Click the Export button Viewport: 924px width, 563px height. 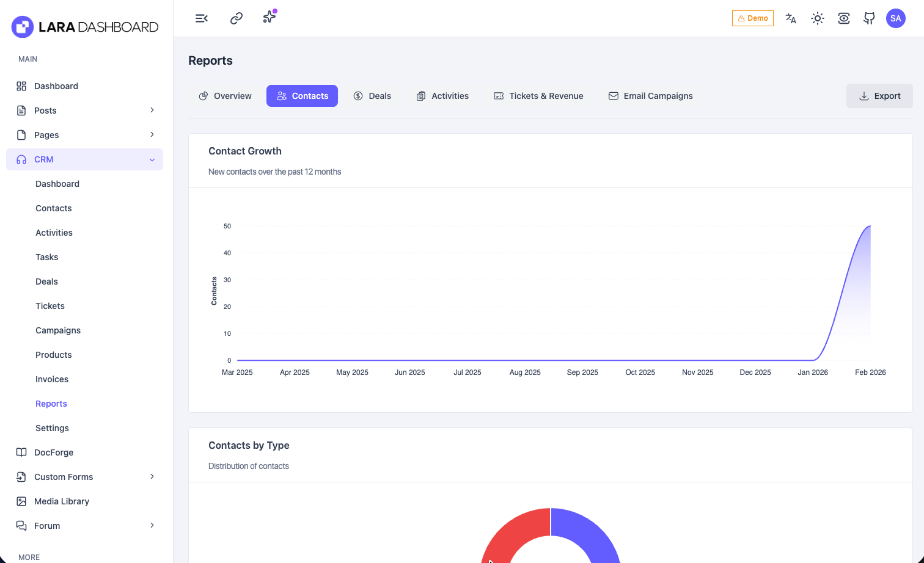tap(879, 96)
